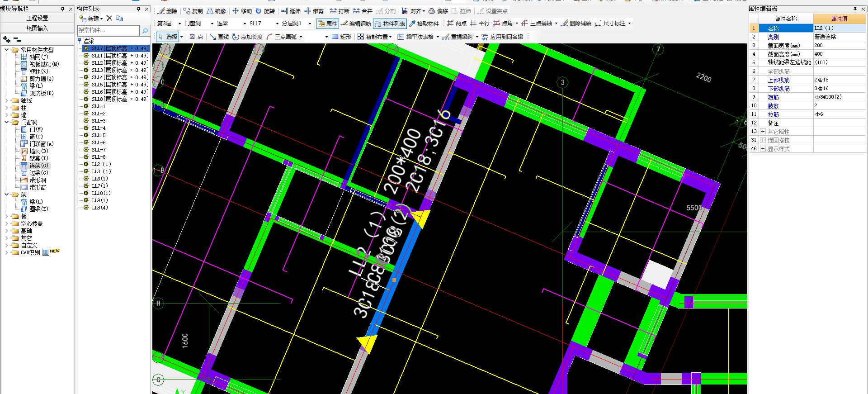Click 截面宽度 value 200 cell

pyautogui.click(x=840, y=45)
